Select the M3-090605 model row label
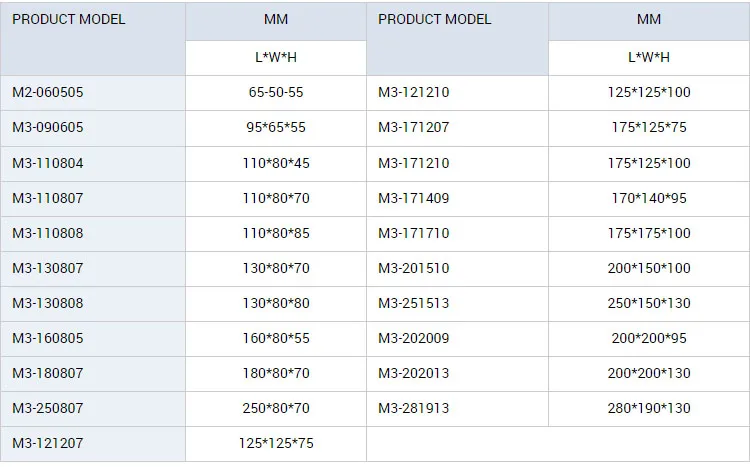Image resolution: width=750 pixels, height=467 pixels. pos(48,127)
